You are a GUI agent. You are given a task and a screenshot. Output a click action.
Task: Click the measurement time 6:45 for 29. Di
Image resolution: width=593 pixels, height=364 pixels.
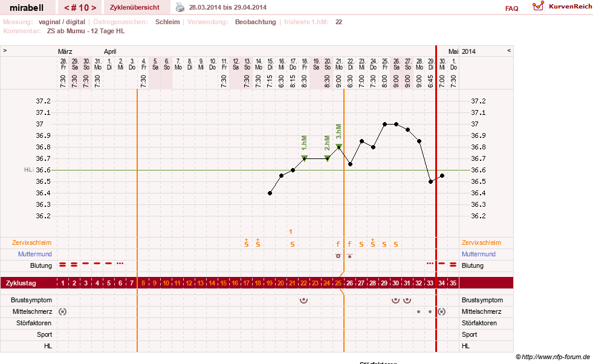pos(430,81)
